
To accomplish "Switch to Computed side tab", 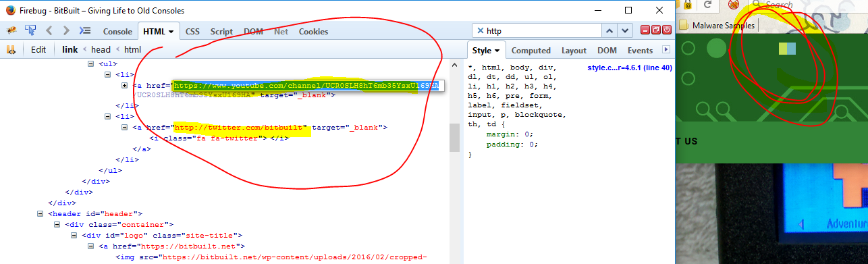I will click(531, 51).
